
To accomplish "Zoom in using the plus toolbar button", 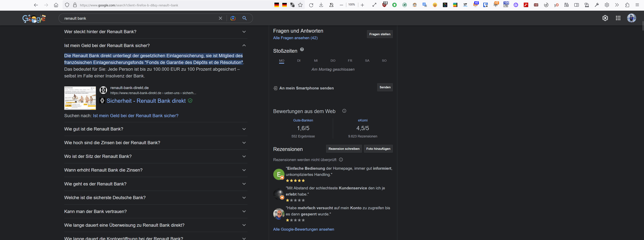I will tap(362, 5).
